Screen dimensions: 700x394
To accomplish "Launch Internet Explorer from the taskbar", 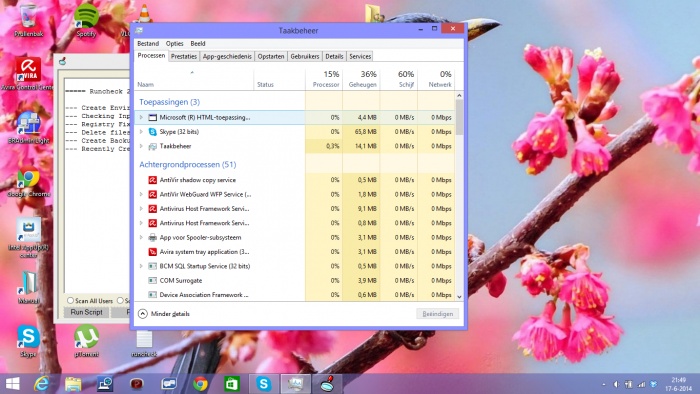I will click(x=42, y=384).
